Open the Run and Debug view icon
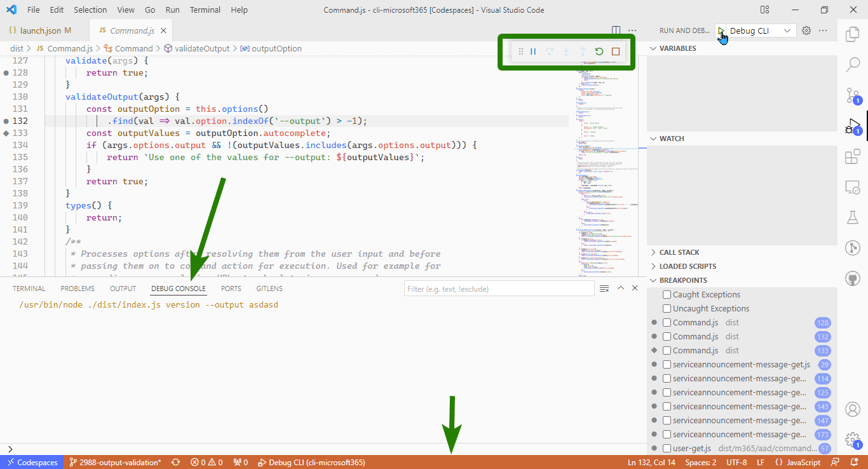Screen dimensions: 868x469 coord(852,126)
